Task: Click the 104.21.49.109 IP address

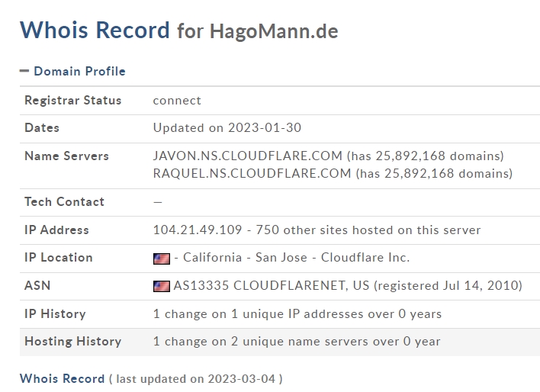Action: point(198,230)
